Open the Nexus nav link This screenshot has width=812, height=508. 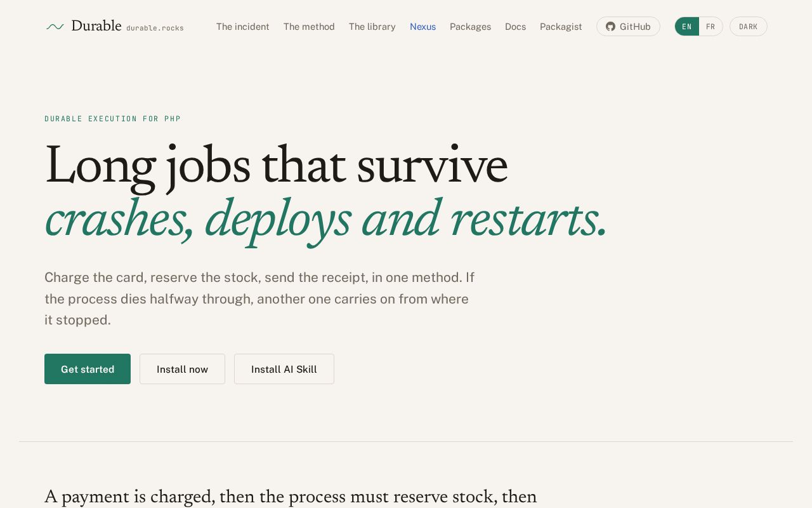(x=422, y=27)
